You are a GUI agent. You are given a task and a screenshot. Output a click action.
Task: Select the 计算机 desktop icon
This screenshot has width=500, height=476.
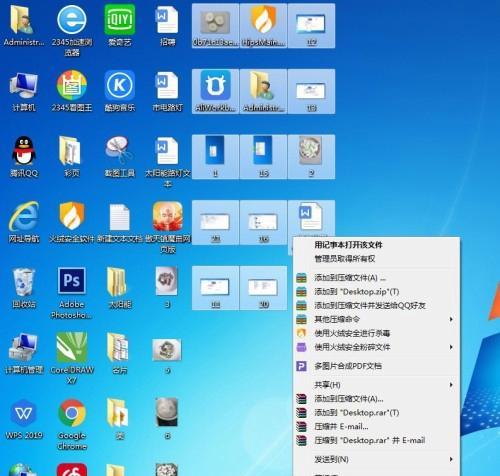(x=24, y=86)
